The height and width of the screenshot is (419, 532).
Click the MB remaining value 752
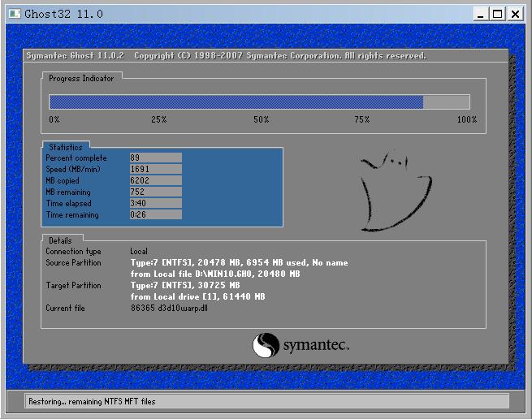[x=155, y=192]
